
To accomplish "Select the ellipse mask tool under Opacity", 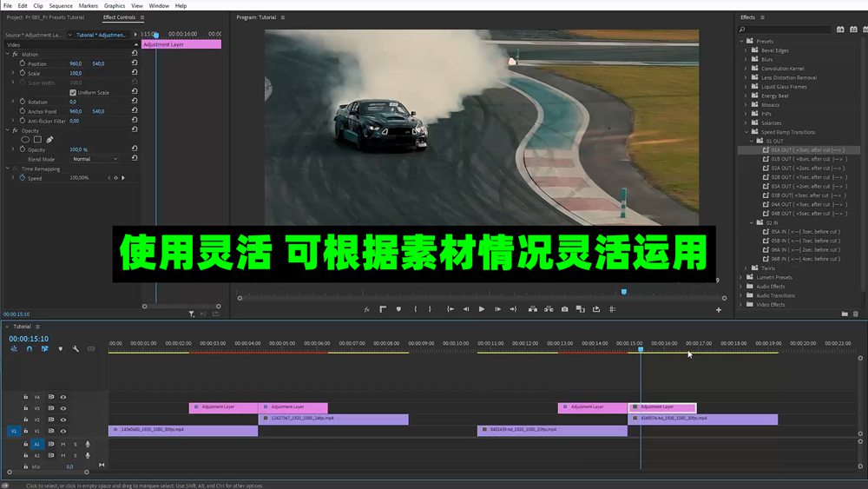I will (25, 140).
